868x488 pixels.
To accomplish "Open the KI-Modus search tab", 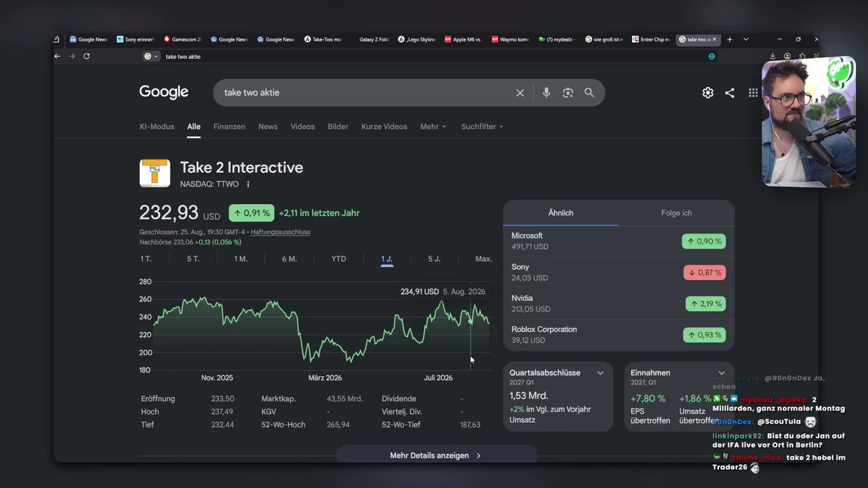I will (157, 127).
